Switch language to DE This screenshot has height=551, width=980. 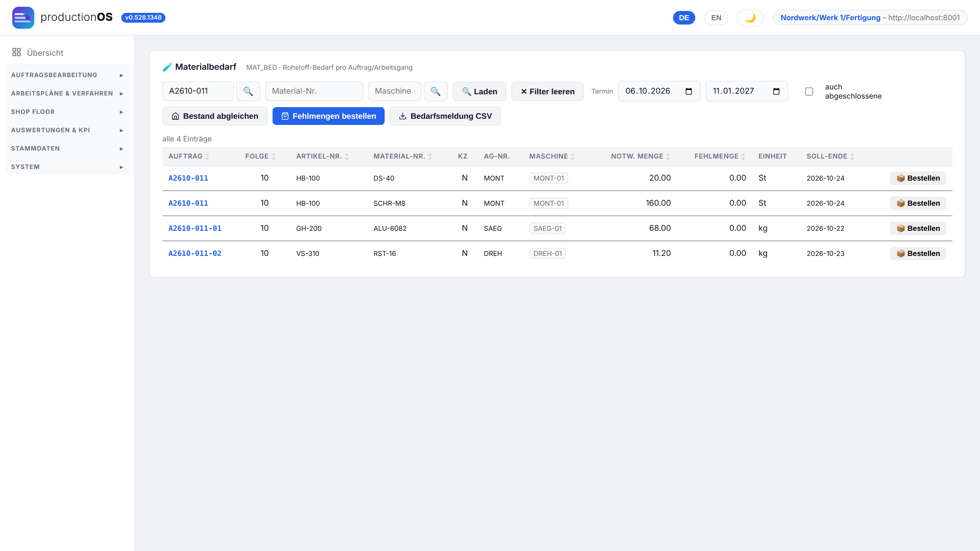pyautogui.click(x=684, y=18)
